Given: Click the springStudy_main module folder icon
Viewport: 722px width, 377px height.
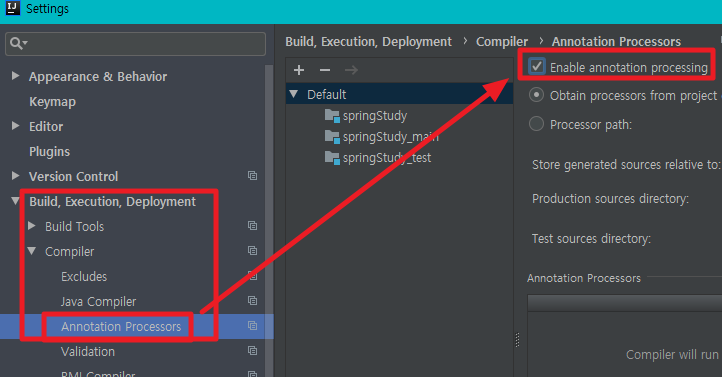Looking at the screenshot, I should (332, 137).
